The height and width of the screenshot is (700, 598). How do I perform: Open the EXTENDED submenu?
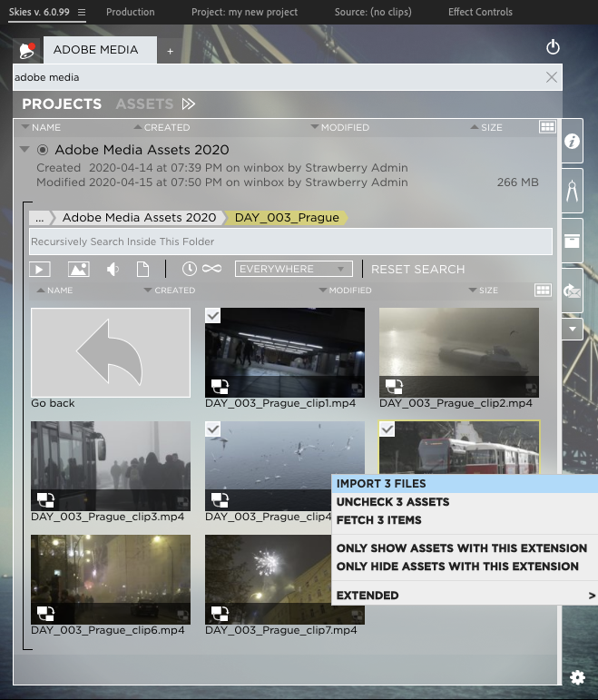[465, 595]
